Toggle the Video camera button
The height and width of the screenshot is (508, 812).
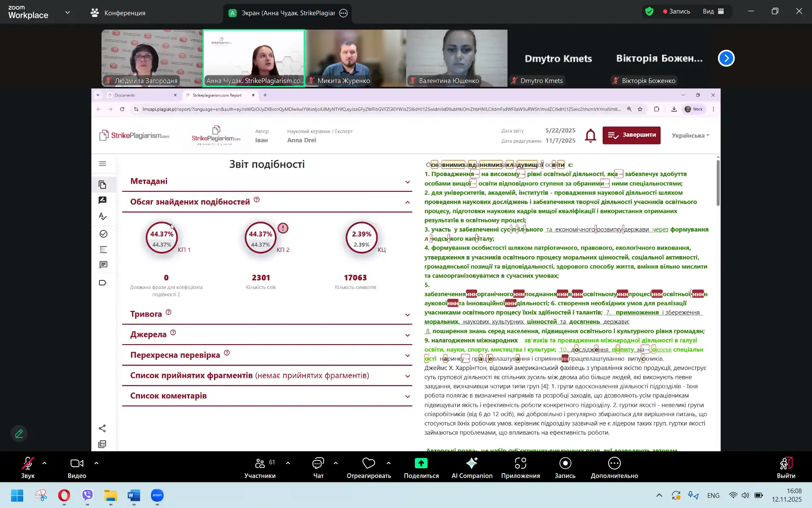point(77,464)
